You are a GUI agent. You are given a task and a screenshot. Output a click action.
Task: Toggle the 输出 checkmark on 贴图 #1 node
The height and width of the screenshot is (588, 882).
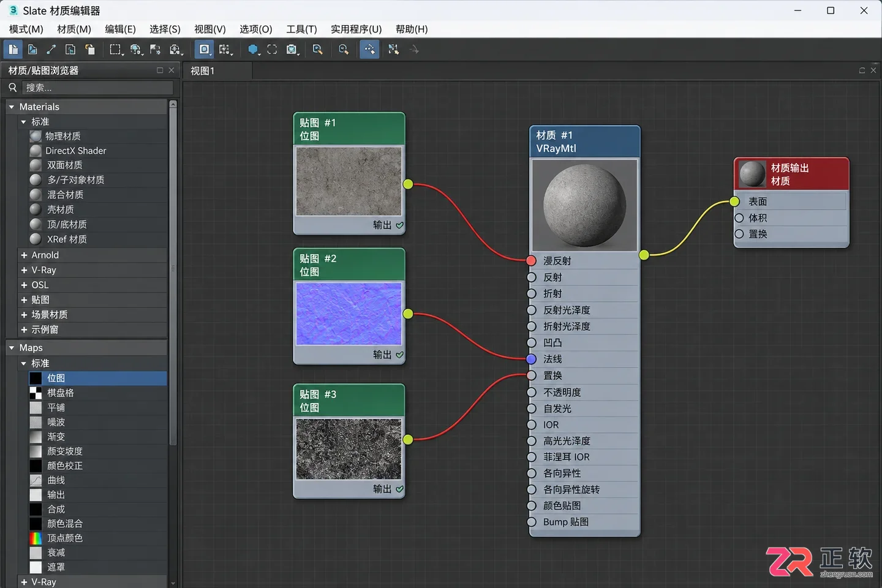[x=399, y=225]
